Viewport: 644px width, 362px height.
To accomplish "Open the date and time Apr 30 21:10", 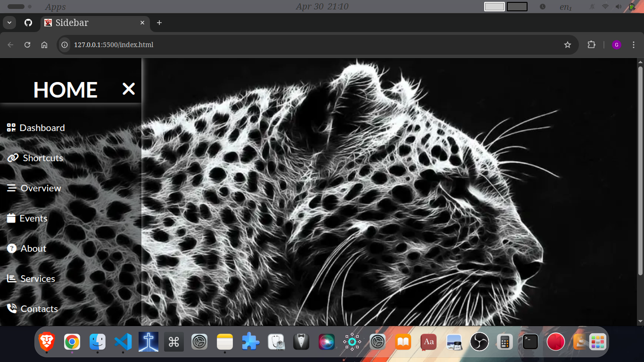I will point(322,7).
